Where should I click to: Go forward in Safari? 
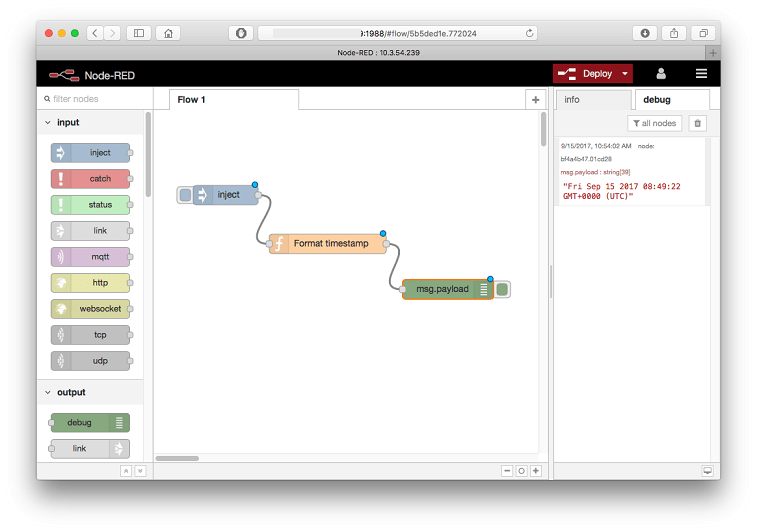click(x=112, y=33)
